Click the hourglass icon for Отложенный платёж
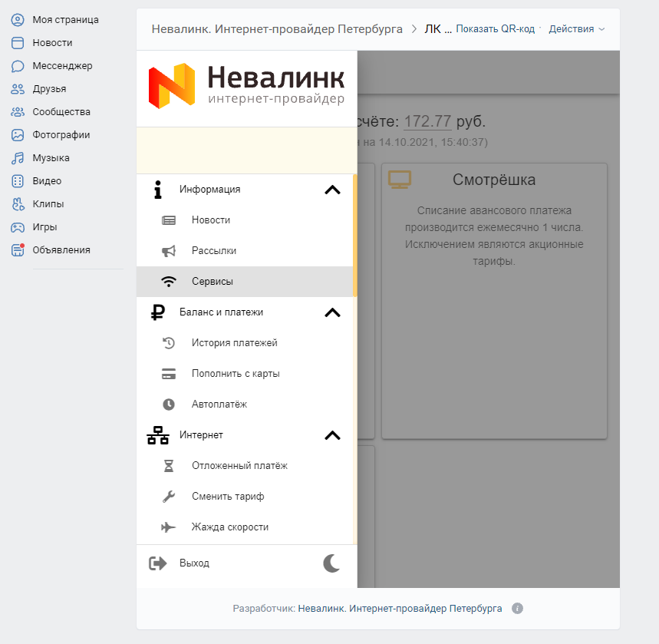The width and height of the screenshot is (659, 644). (169, 466)
